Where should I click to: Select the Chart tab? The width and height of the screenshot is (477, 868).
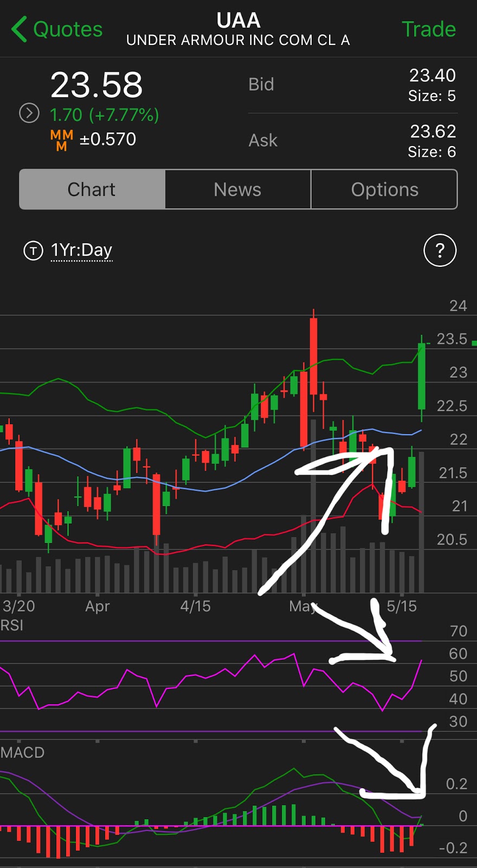click(x=92, y=189)
